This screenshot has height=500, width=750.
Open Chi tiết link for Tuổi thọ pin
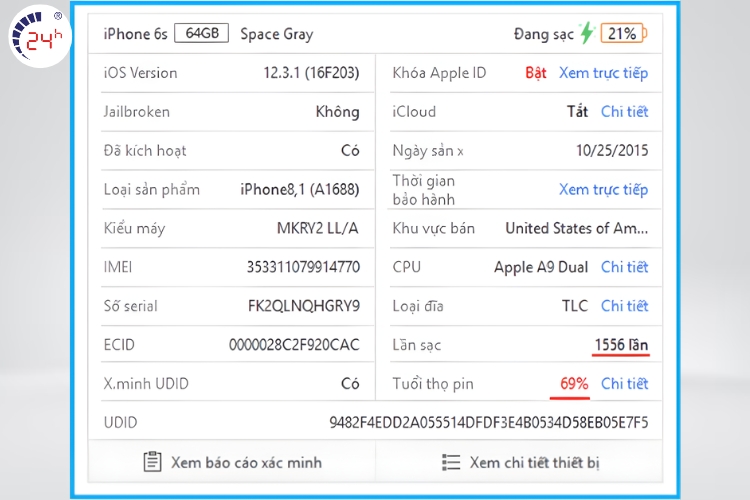click(x=624, y=384)
